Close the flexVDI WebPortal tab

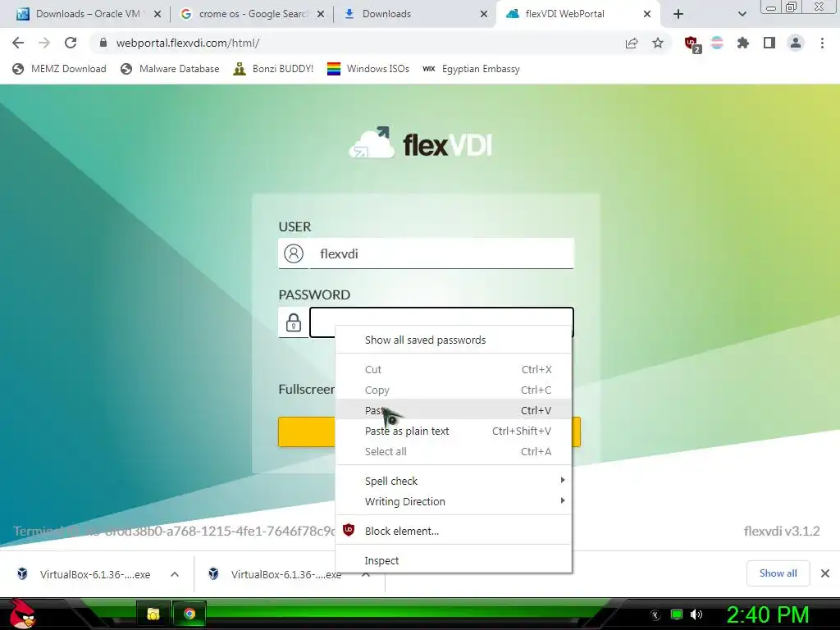point(647,14)
